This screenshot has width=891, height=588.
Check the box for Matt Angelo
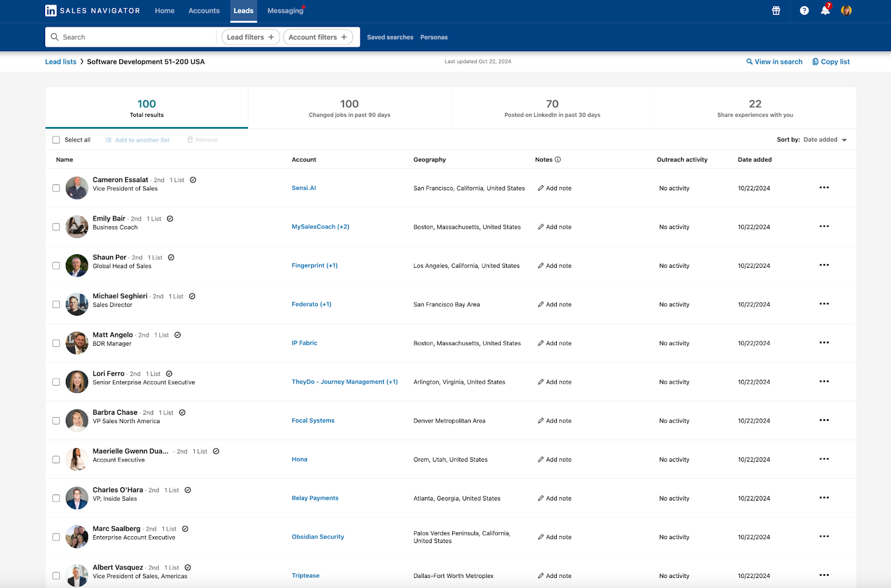click(x=56, y=344)
